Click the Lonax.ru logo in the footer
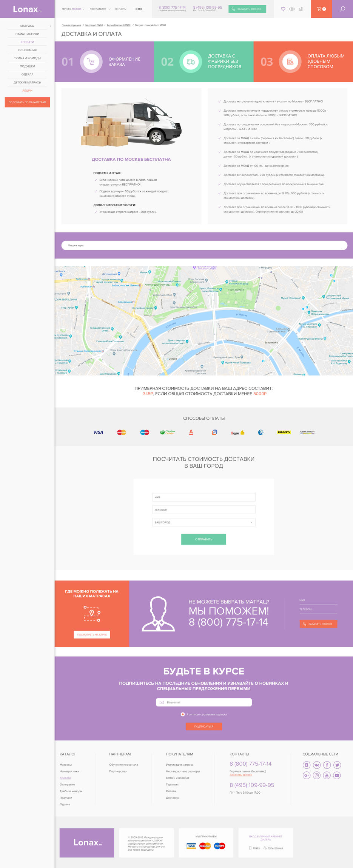The image size is (353, 868). [x=87, y=843]
